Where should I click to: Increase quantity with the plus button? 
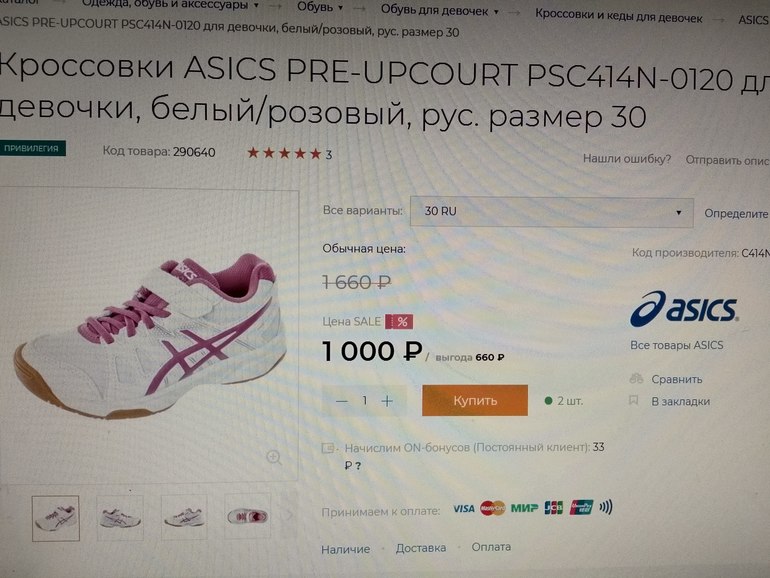point(387,402)
